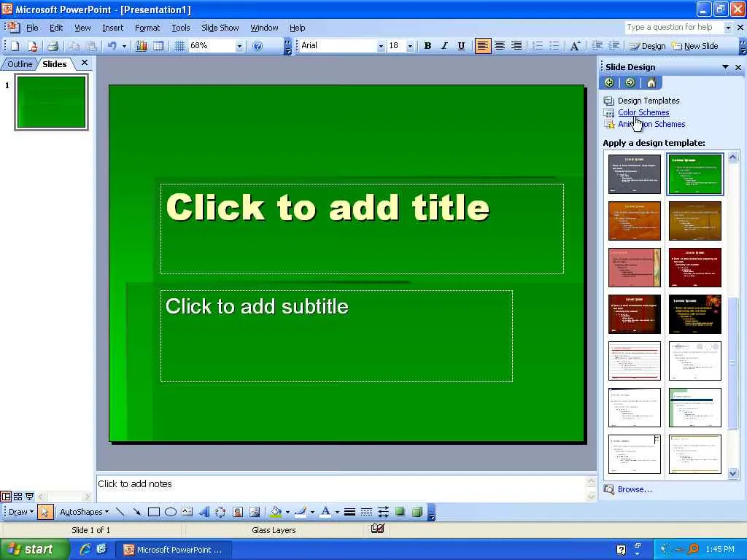Insert Clip Art
The image size is (747, 560).
click(238, 512)
